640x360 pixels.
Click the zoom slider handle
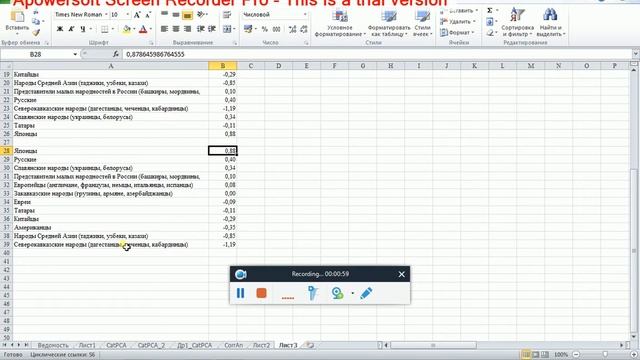coord(605,355)
